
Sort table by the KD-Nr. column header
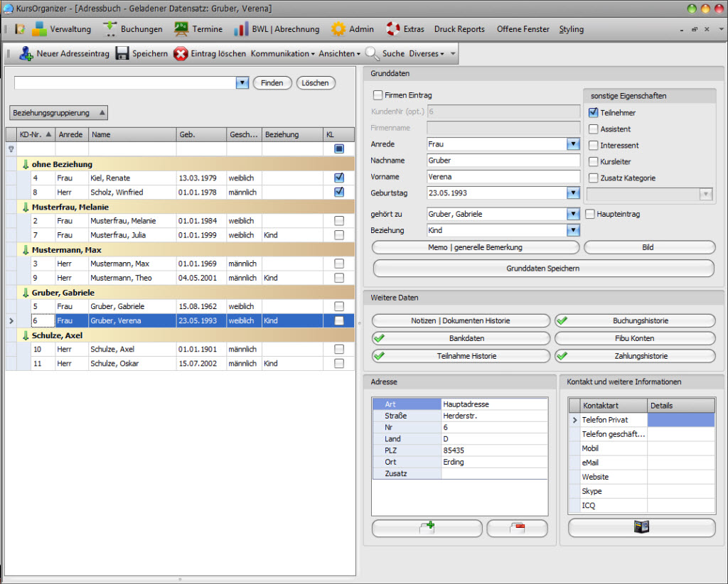[36, 134]
